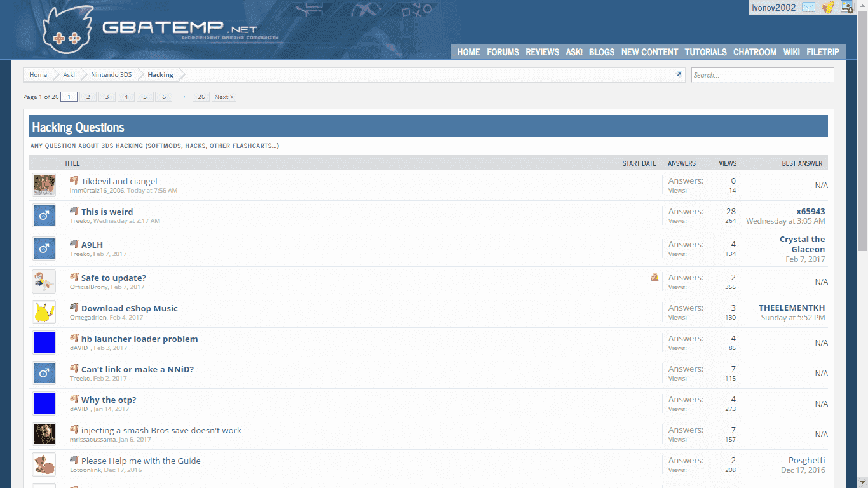This screenshot has width=868, height=488.
Task: Click the ivonov2002 username link
Action: 773,8
